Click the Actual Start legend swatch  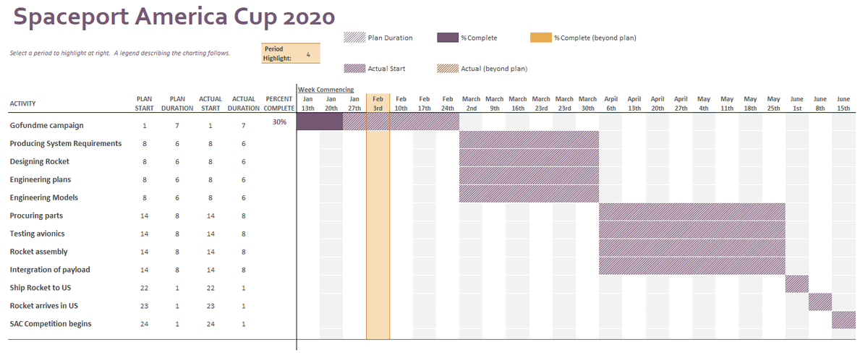[x=355, y=69]
